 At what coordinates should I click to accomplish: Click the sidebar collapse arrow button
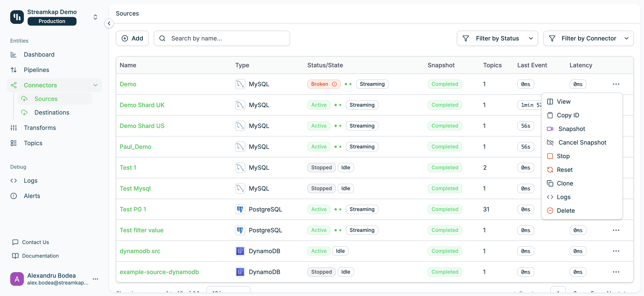109,23
